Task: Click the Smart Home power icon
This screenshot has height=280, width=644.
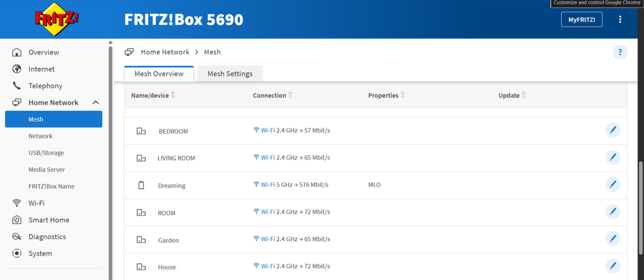Action: point(17,220)
